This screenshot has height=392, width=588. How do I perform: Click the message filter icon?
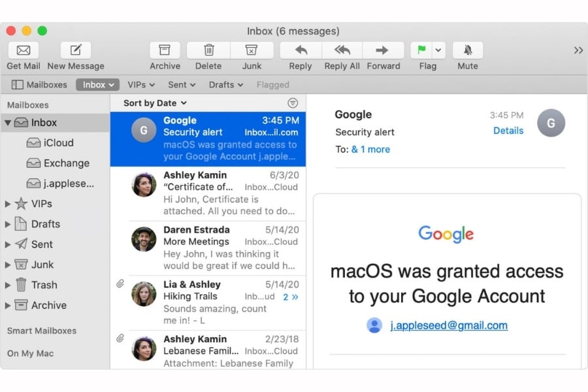[293, 103]
